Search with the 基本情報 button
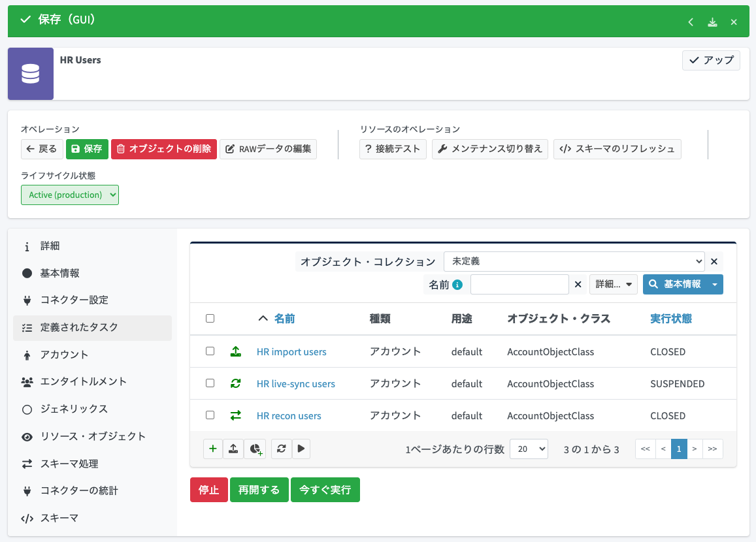The height and width of the screenshot is (542, 756). click(674, 284)
